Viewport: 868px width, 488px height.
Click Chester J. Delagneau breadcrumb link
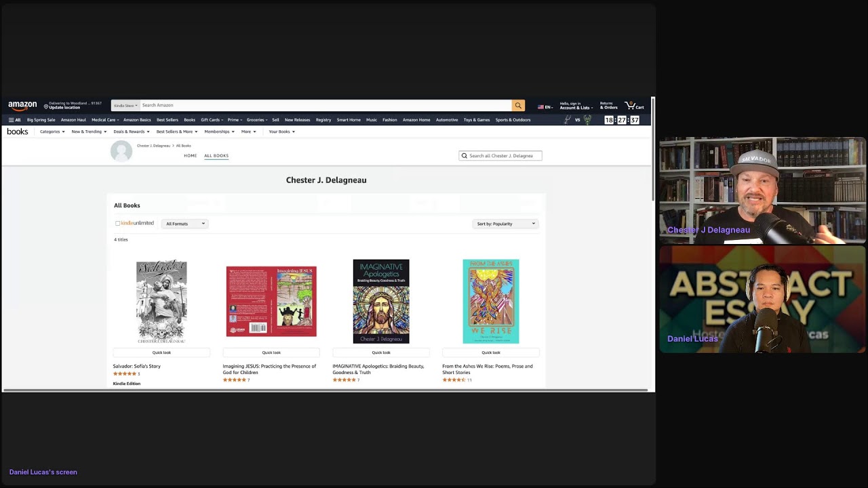pos(153,146)
